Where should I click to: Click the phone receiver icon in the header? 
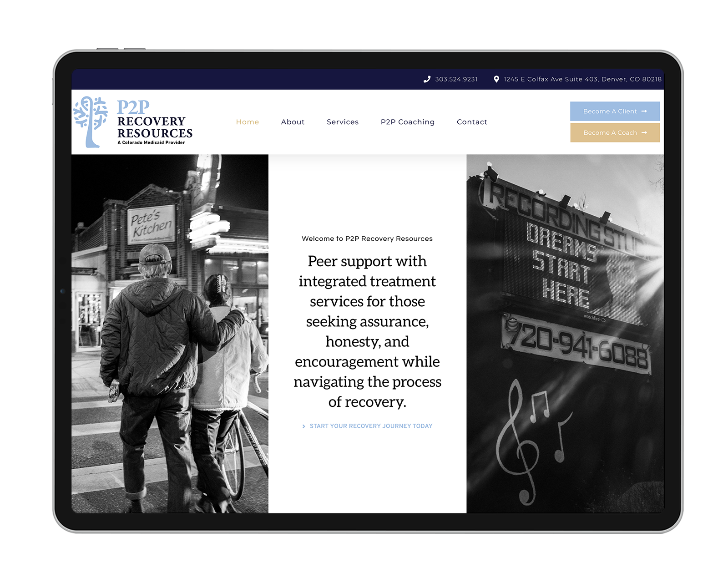click(426, 79)
